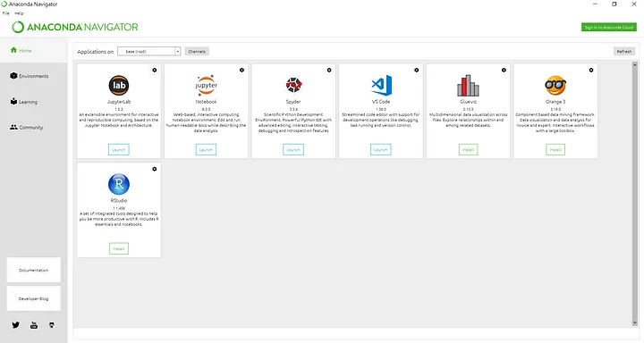
Task: Open Glueviz card settings gear
Action: [x=504, y=71]
